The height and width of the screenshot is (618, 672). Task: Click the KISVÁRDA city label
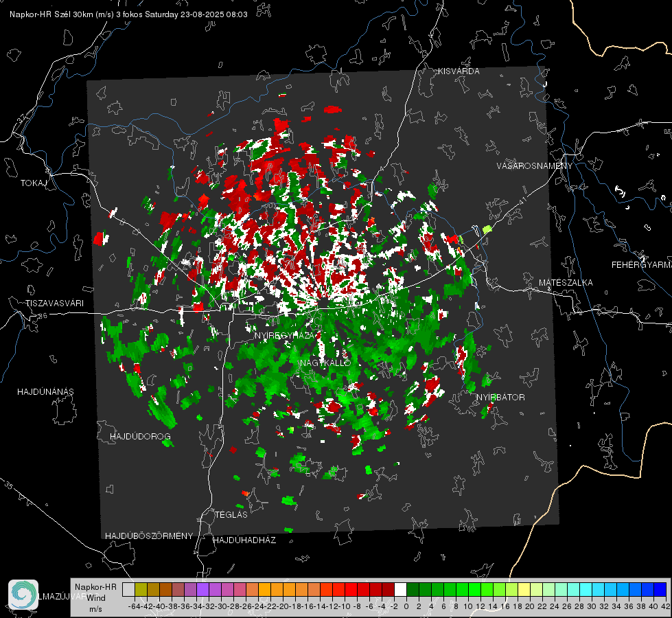(459, 71)
